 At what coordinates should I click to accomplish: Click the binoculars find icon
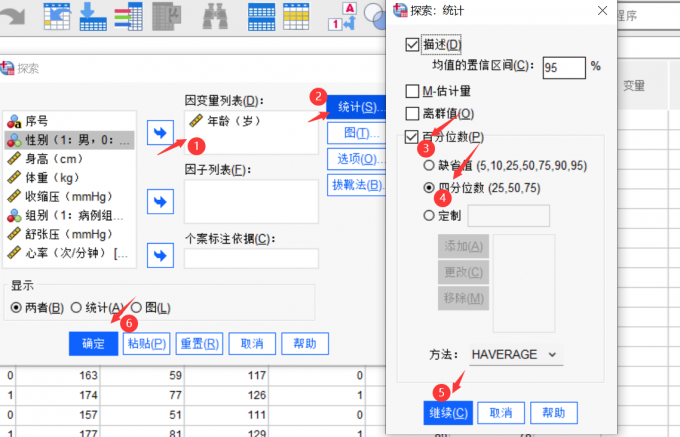[215, 16]
